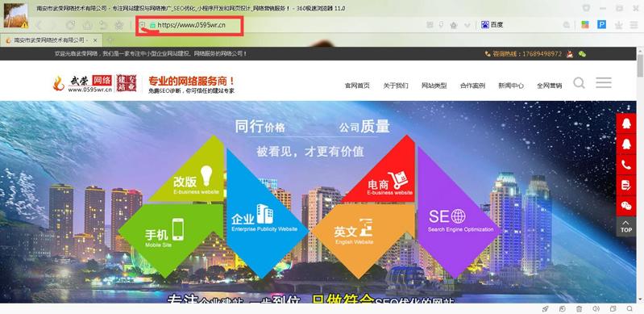Click the window copy status bar icon

[x=613, y=308]
